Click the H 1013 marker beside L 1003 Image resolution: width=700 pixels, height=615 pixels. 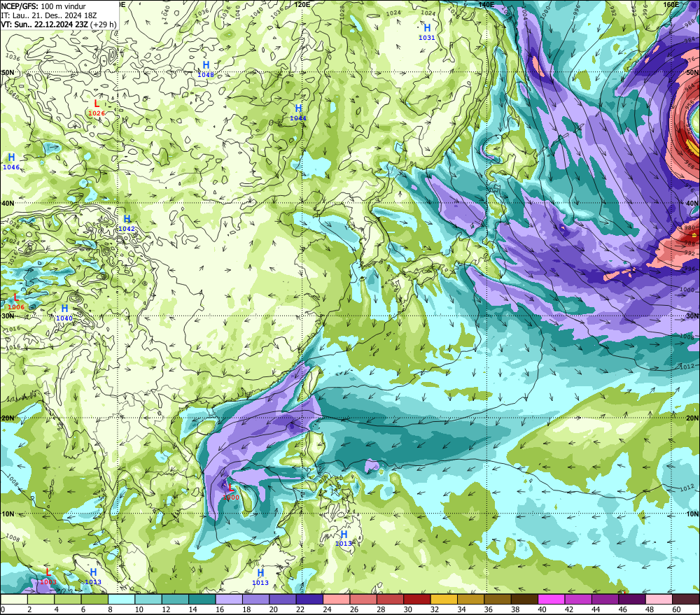pos(93,577)
